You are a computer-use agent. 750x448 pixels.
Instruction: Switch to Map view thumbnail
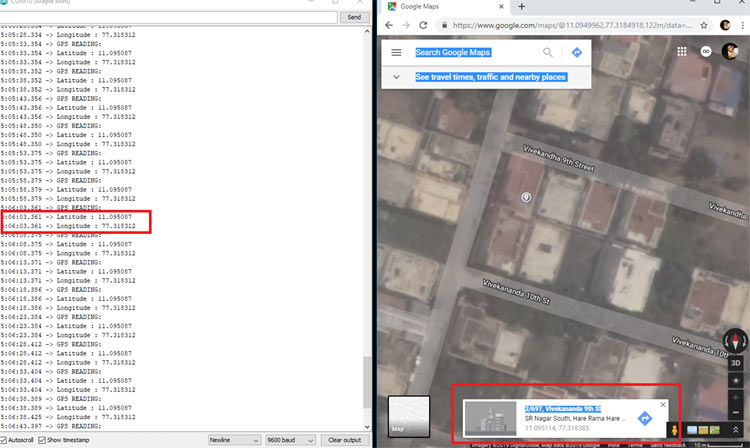[408, 416]
